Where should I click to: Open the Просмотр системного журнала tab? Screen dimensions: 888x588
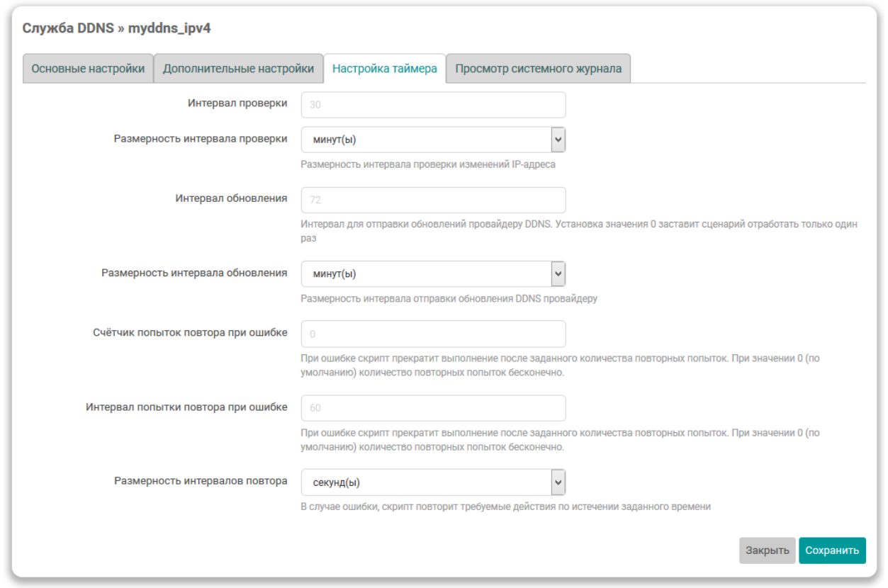538,69
